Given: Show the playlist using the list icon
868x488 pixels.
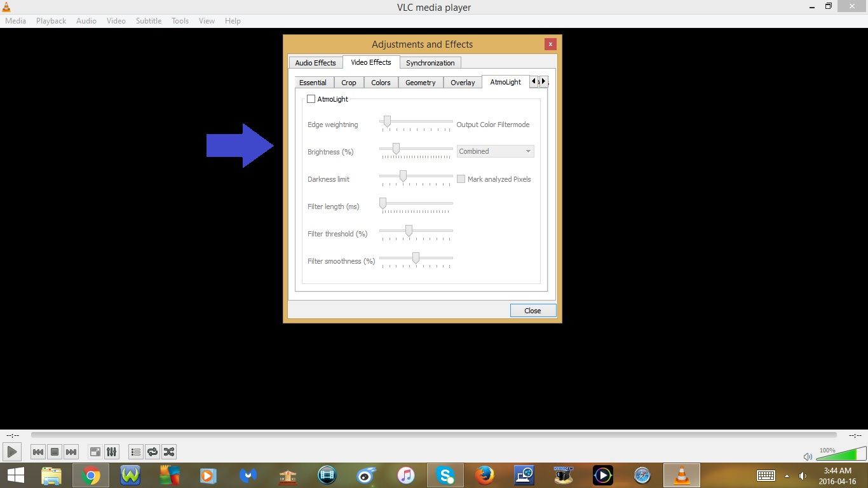Looking at the screenshot, I should pos(135,452).
